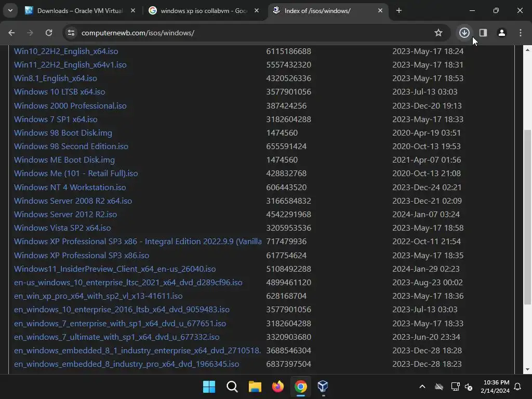Open Windows Server 2012 R2.iso link
Screen dimensions: 532x399
point(65,215)
